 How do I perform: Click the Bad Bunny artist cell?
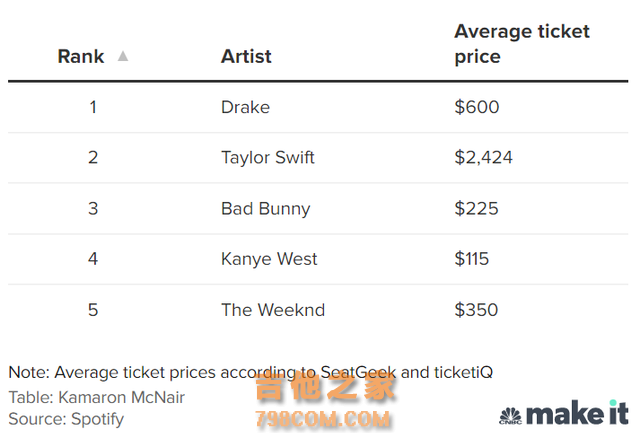[x=265, y=209]
